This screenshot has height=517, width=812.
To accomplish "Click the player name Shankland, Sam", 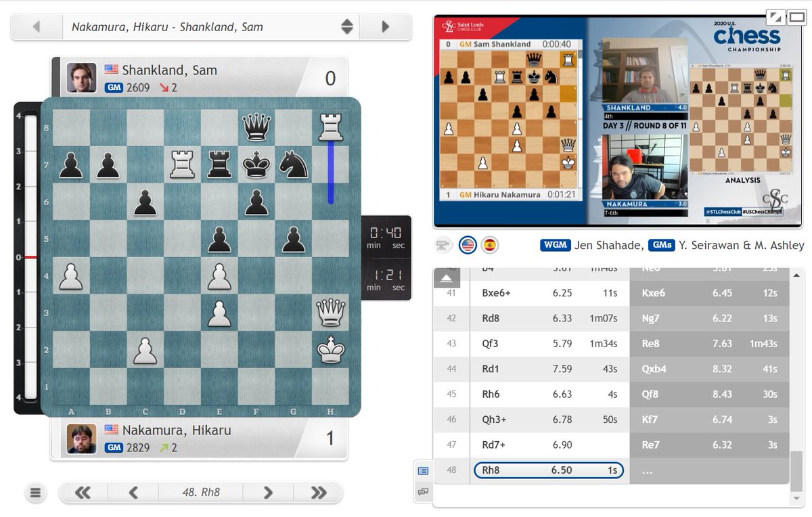I will pyautogui.click(x=170, y=70).
